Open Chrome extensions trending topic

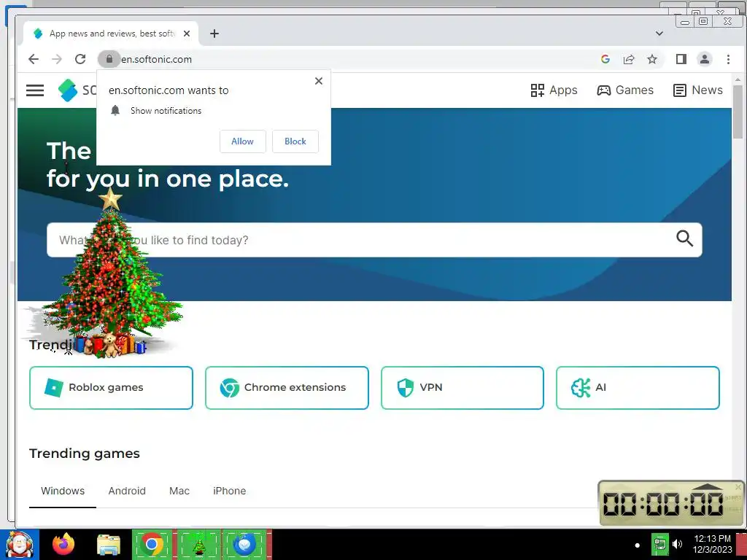[x=287, y=388]
